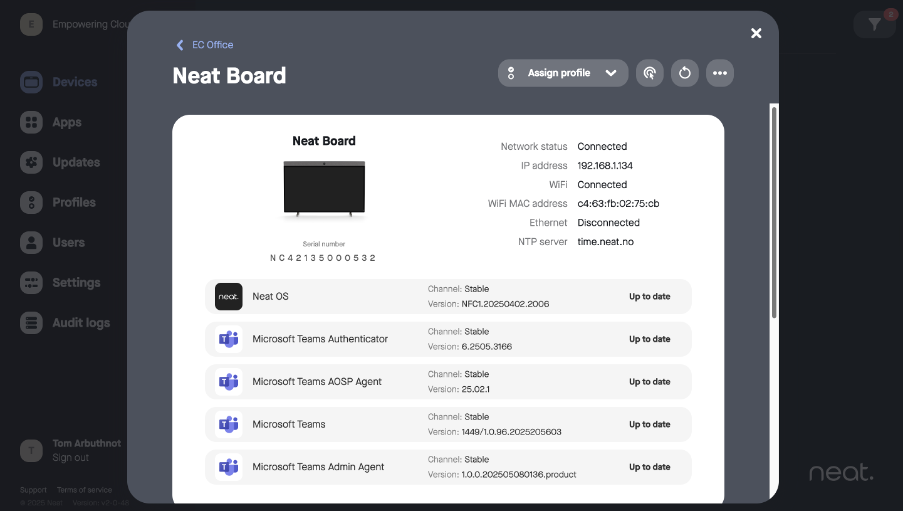Screen dimensions: 904x512
Task: Click the Microsoft Teams AOSP Agent icon
Action: (x=229, y=382)
